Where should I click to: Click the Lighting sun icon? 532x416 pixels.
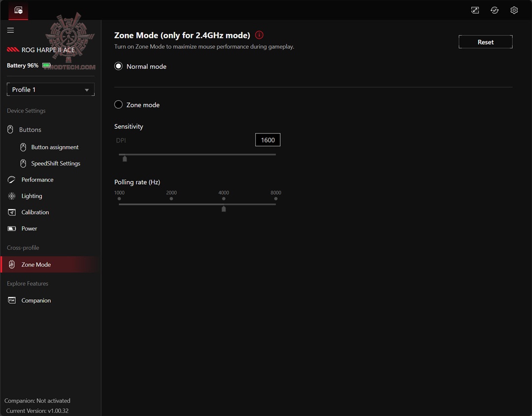[11, 195]
